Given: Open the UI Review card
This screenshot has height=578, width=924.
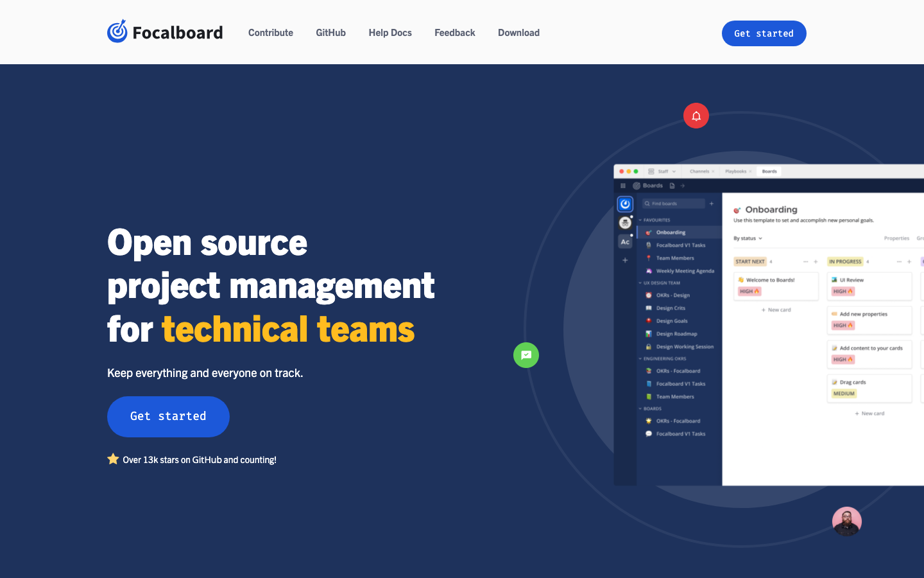Looking at the screenshot, I should [x=869, y=286].
